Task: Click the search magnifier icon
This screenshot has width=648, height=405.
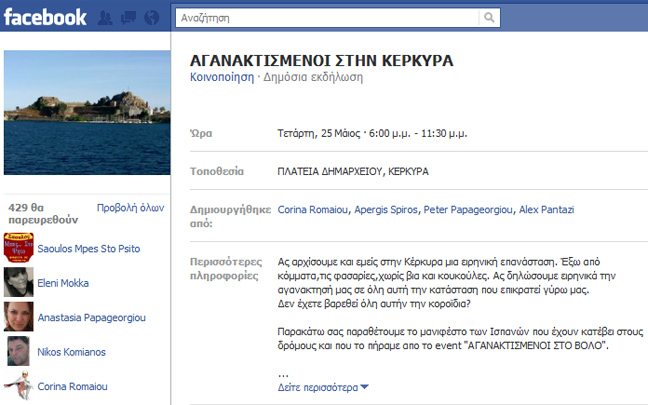Action: 488,18
